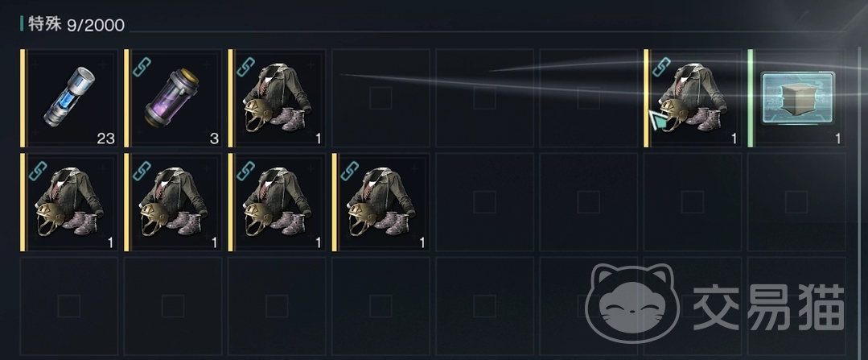Click the fourth empty slot in third row
This screenshot has width=868, height=360.
(x=381, y=306)
